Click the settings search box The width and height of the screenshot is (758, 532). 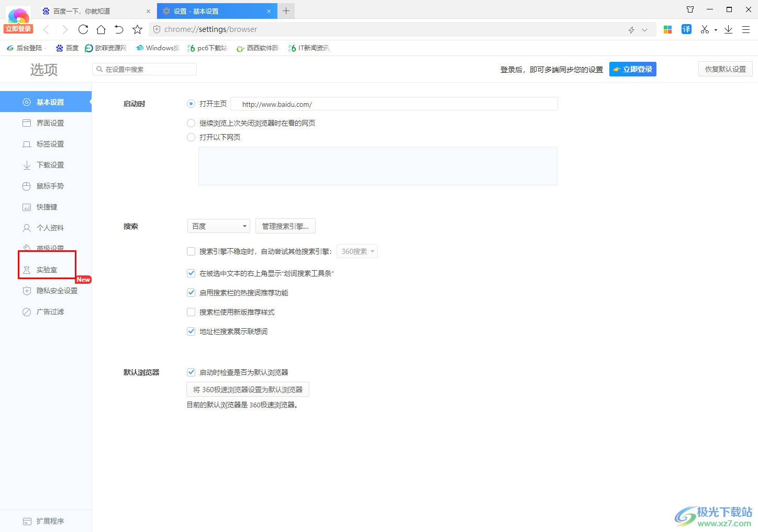click(144, 69)
